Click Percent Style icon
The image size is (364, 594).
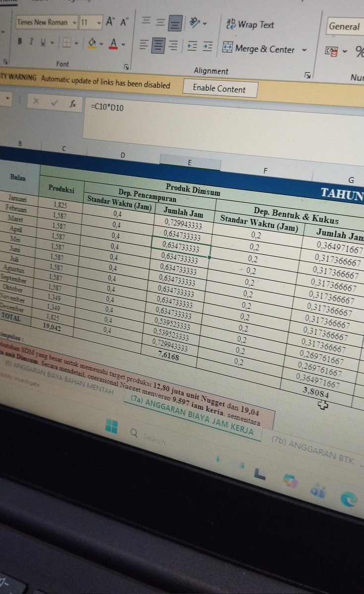(x=359, y=52)
